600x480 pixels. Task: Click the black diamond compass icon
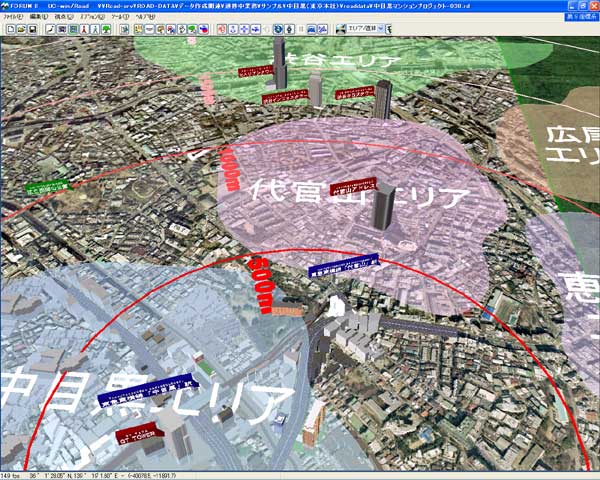coord(290,29)
